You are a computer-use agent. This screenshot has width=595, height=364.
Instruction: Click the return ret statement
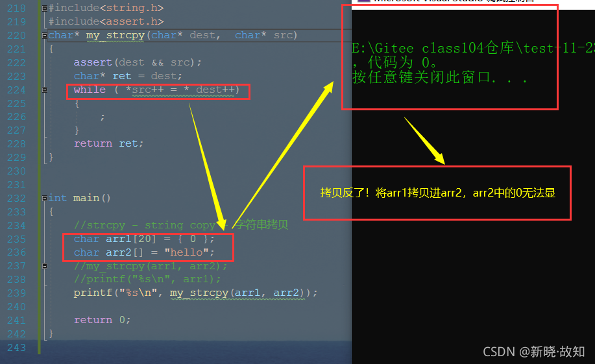click(108, 143)
